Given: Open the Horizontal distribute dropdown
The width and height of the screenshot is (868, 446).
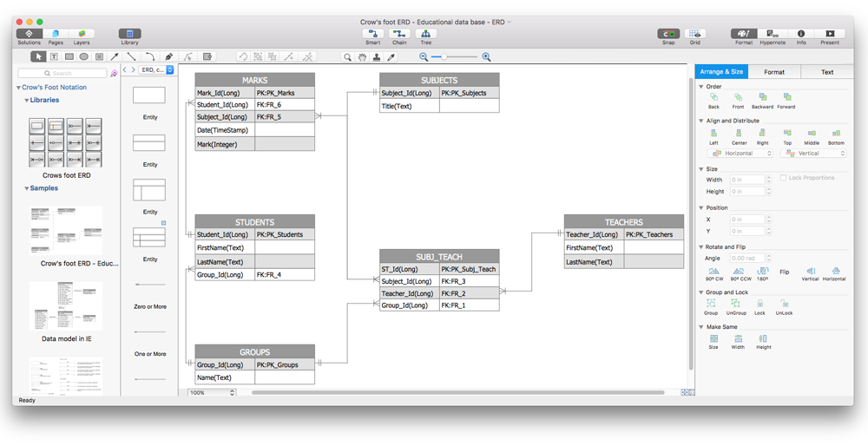Looking at the screenshot, I should (740, 154).
